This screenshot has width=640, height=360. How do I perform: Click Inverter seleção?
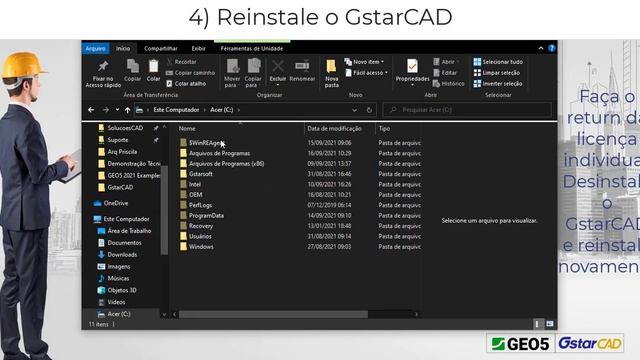click(x=498, y=84)
